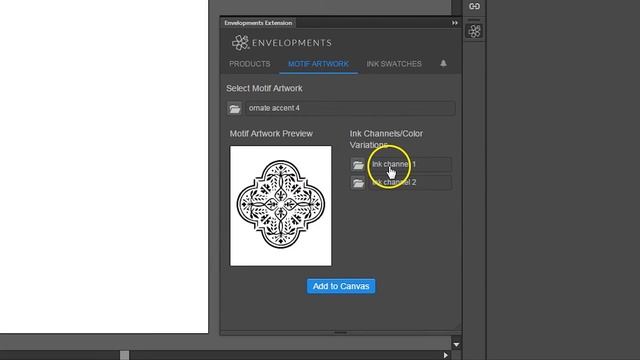This screenshot has width=640, height=360.
Task: Click the Select Motif Artwork label
Action: [264, 89]
